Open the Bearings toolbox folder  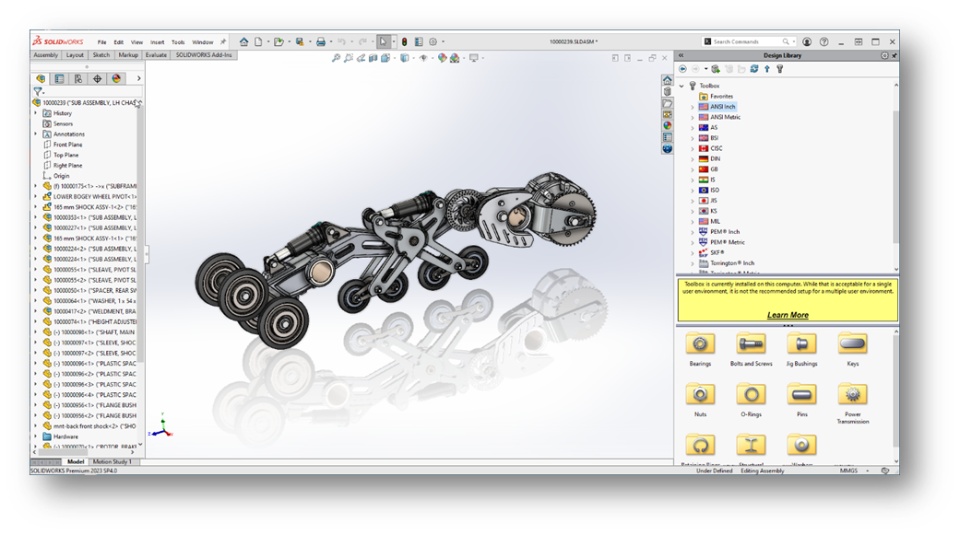[700, 344]
